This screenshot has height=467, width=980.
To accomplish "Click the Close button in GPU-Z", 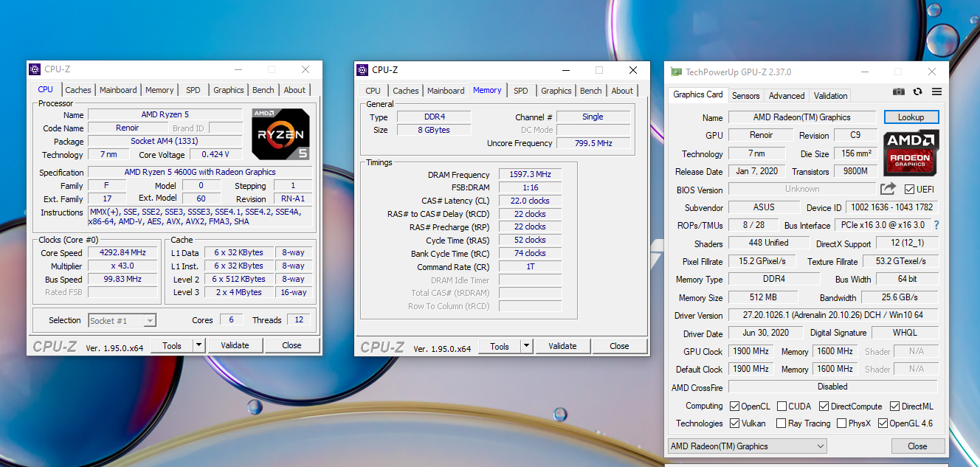I will [x=918, y=446].
